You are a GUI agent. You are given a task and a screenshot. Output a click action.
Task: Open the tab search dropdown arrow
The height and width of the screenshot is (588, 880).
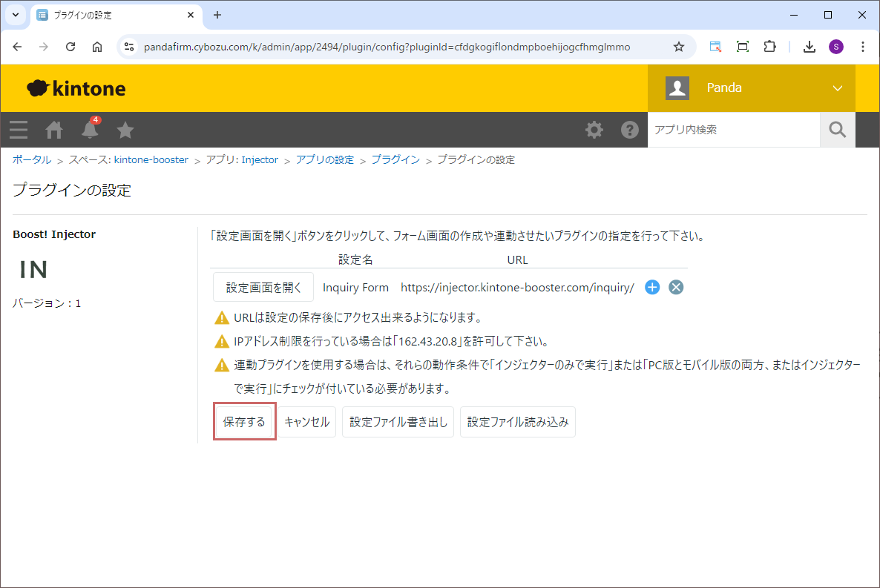coord(16,15)
